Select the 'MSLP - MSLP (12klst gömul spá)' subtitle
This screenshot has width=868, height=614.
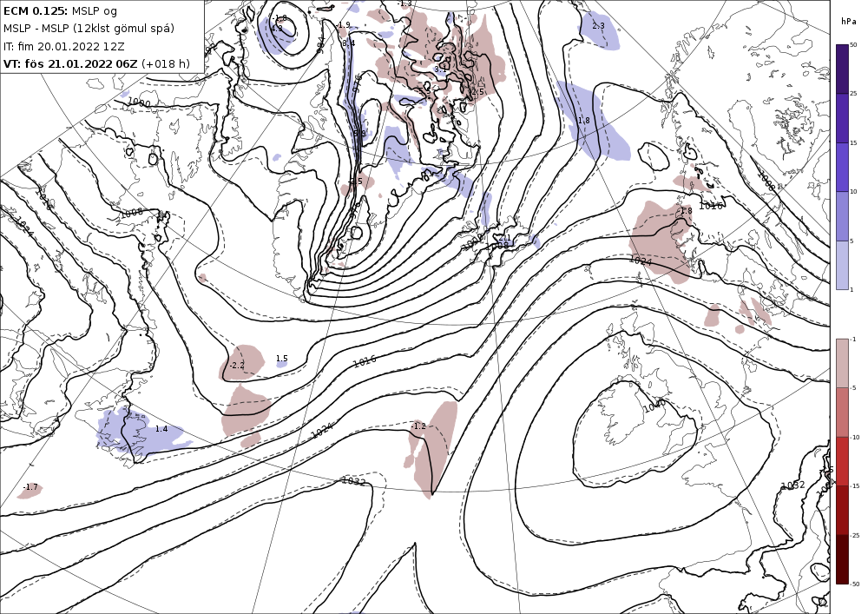click(x=89, y=29)
